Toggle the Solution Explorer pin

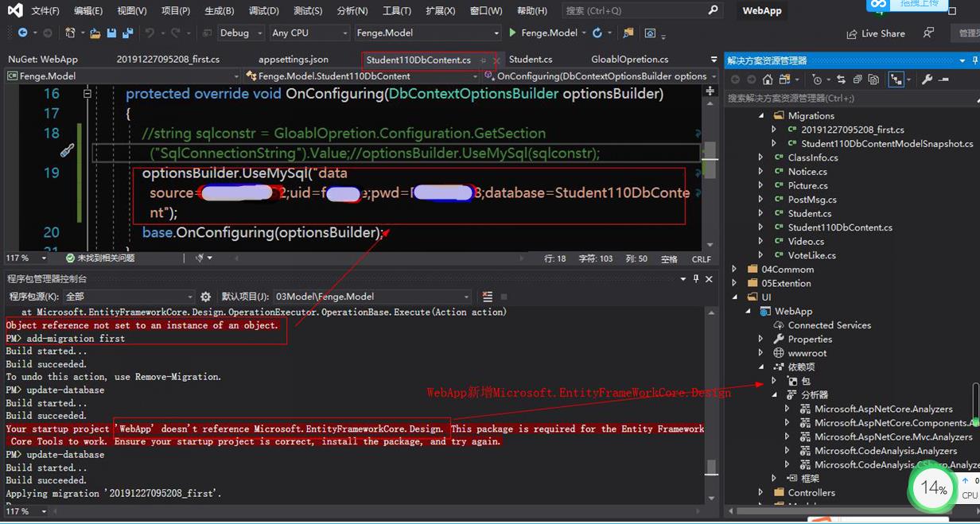974,60
